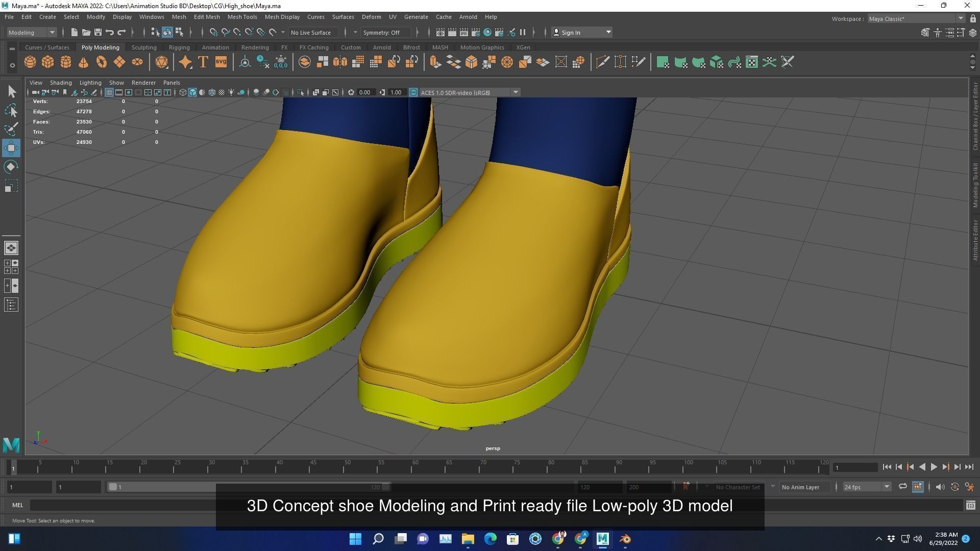Image resolution: width=980 pixels, height=551 pixels.
Task: Toggle timeline loop playback mode
Action: (x=902, y=487)
